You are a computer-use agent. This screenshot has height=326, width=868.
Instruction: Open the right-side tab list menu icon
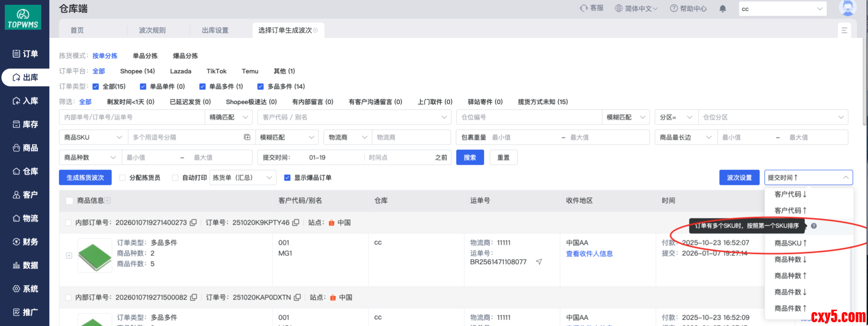click(x=844, y=30)
